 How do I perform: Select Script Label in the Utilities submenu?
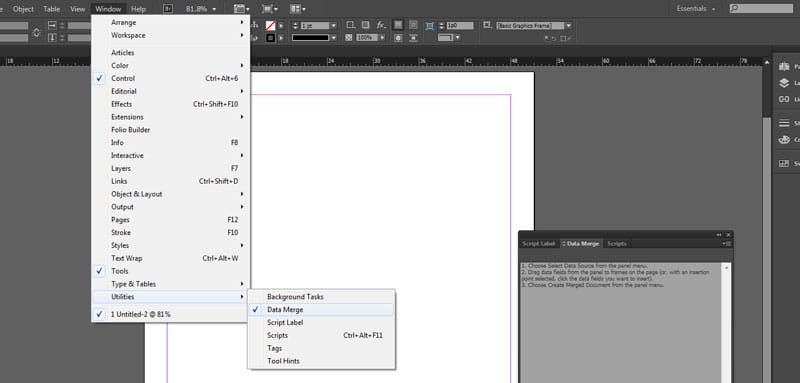point(321,322)
